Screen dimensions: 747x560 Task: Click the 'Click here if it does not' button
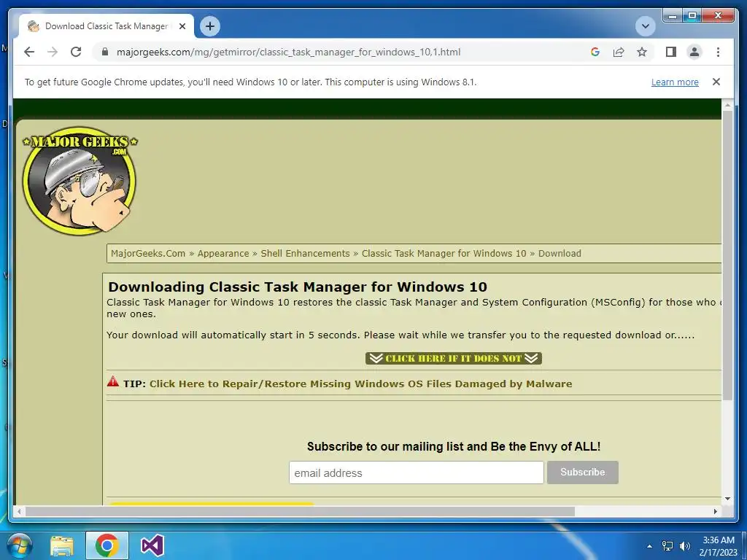coord(454,358)
